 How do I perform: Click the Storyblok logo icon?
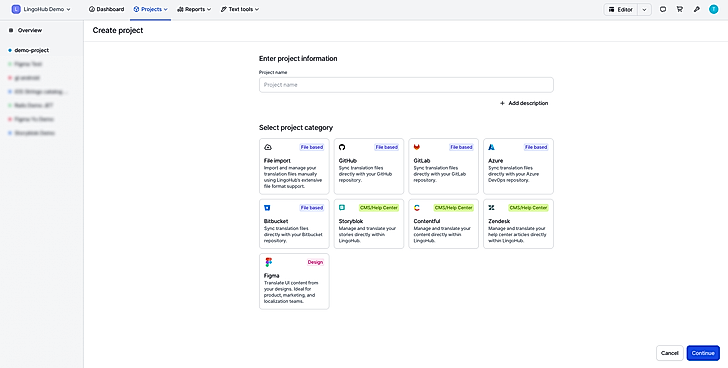pos(342,208)
